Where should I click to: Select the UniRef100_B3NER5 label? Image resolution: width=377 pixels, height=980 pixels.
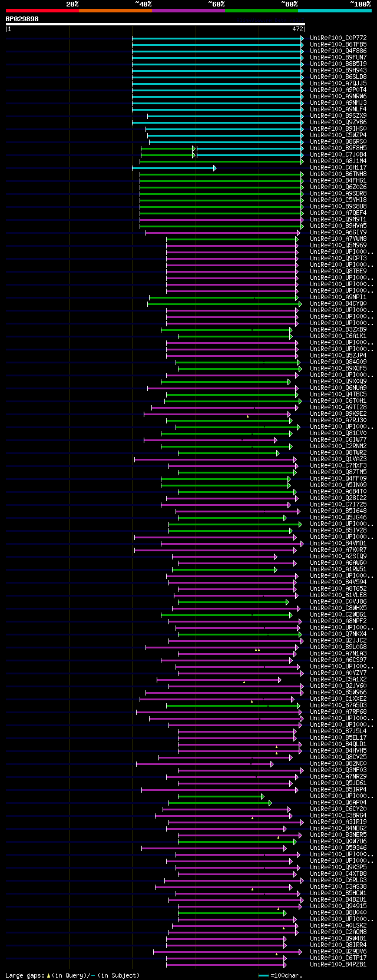tap(338, 835)
